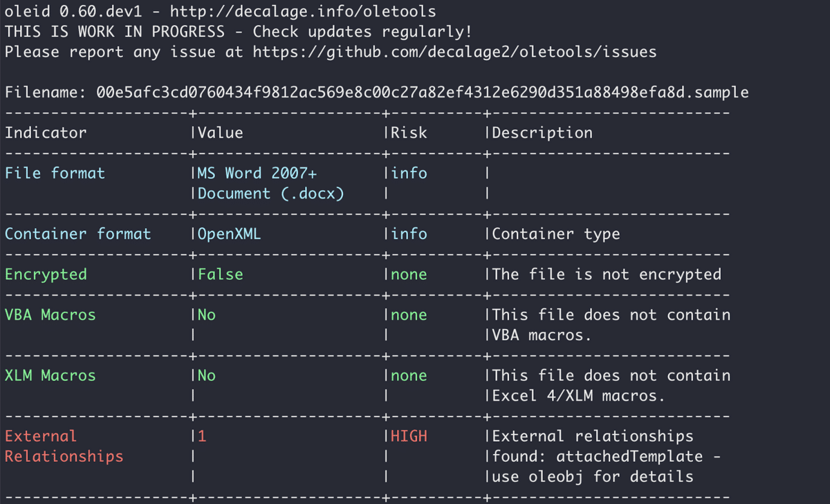Click the Description column header
Screen dimensions: 830x504
[542, 133]
